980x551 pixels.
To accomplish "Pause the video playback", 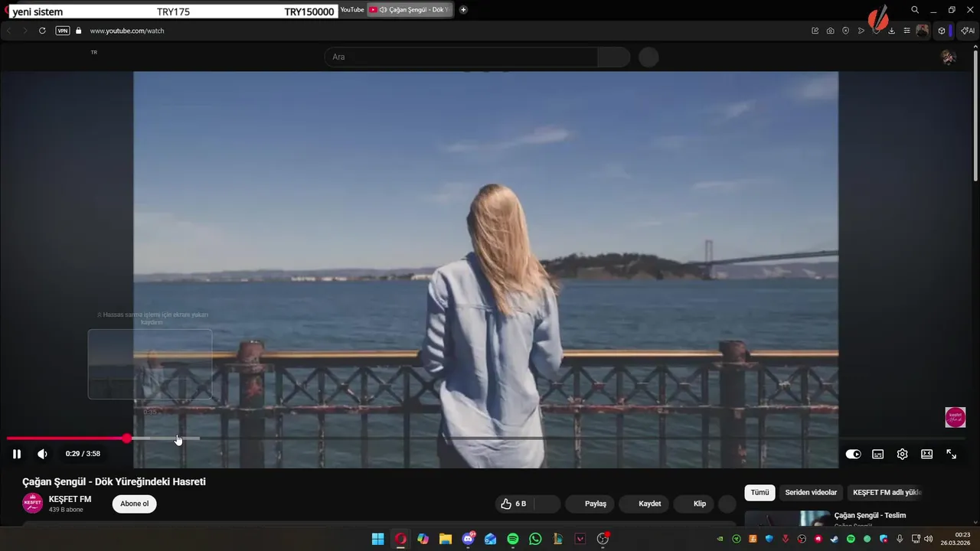I will point(17,454).
